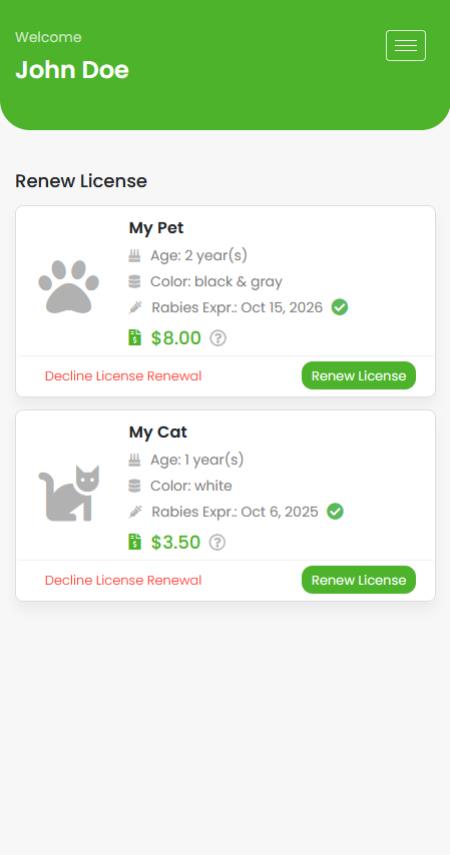The height and width of the screenshot is (855, 450).
Task: Click the fee invoice icon beside $8.00
Action: click(x=135, y=338)
